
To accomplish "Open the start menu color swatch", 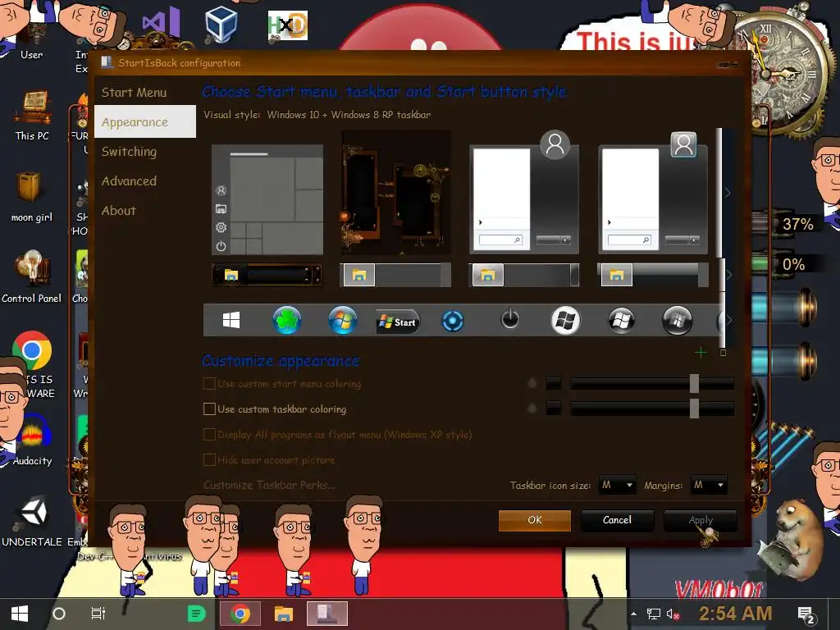I will pos(554,383).
